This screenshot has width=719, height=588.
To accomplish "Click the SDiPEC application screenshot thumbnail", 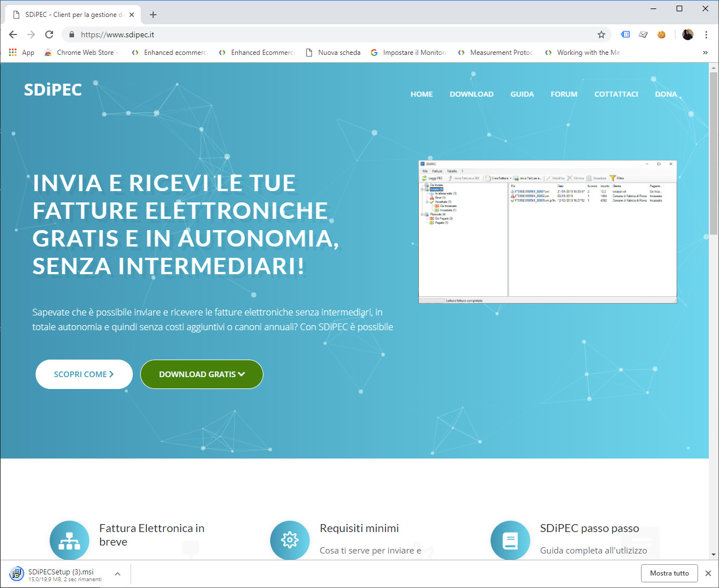I will click(x=547, y=232).
